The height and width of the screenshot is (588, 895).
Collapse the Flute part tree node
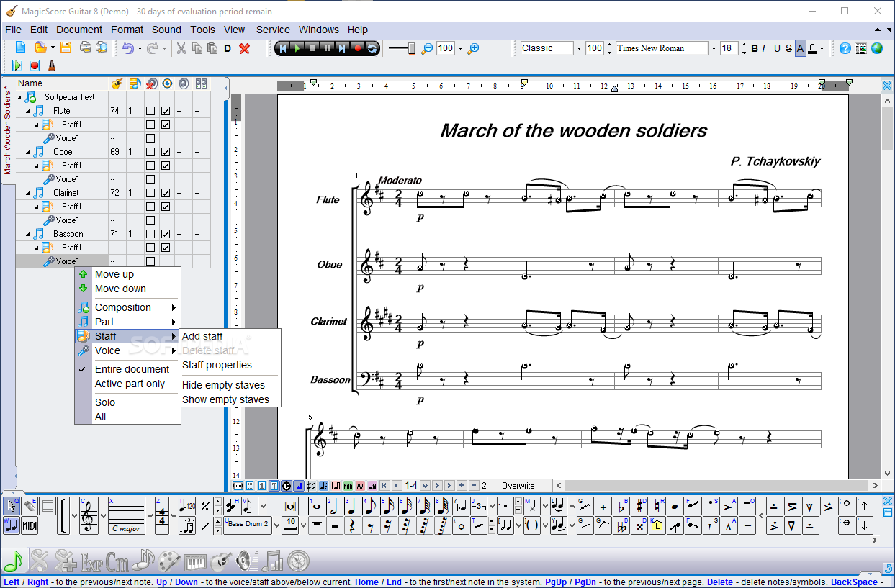(29, 111)
